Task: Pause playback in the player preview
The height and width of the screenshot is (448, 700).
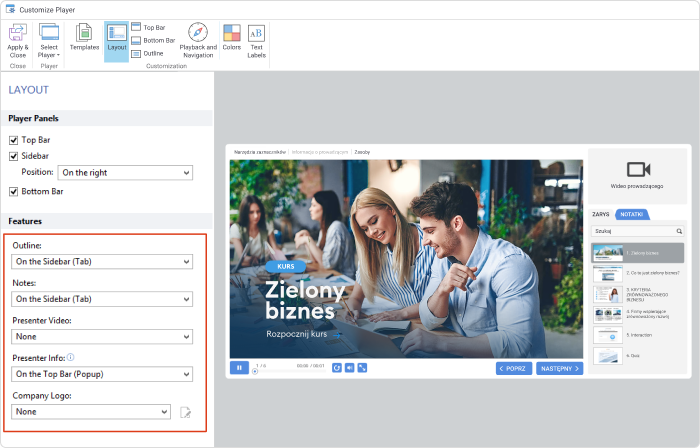Action: click(239, 367)
